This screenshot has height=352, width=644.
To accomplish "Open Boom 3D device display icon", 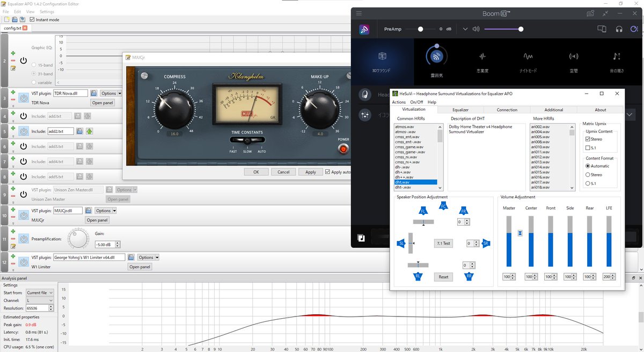I will click(602, 29).
